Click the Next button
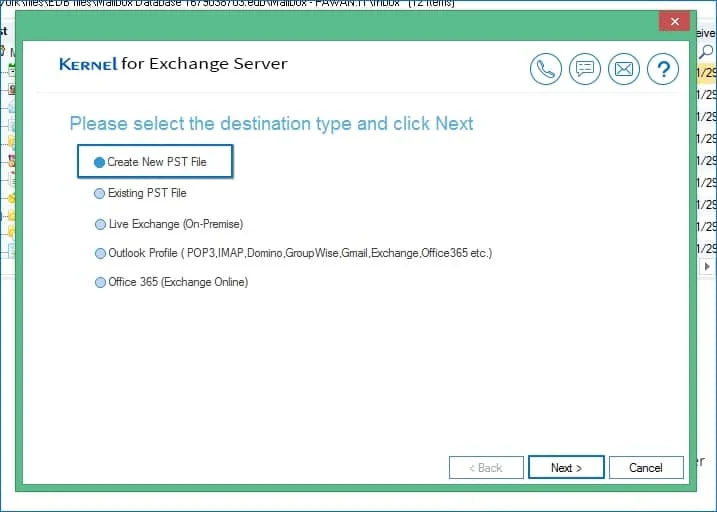The image size is (717, 512). [566, 467]
